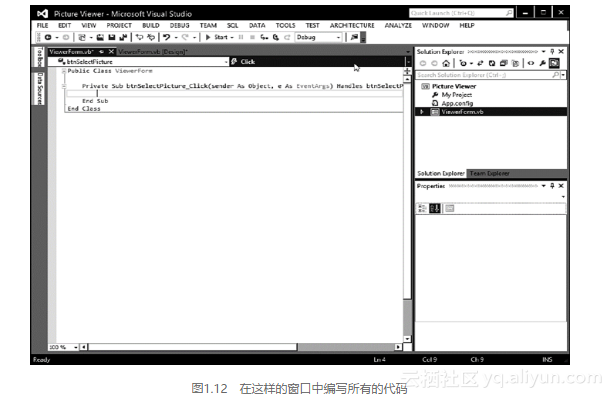Toggle Preview Selected Items in Solution Explorer
613x399 pixels.
554,63
